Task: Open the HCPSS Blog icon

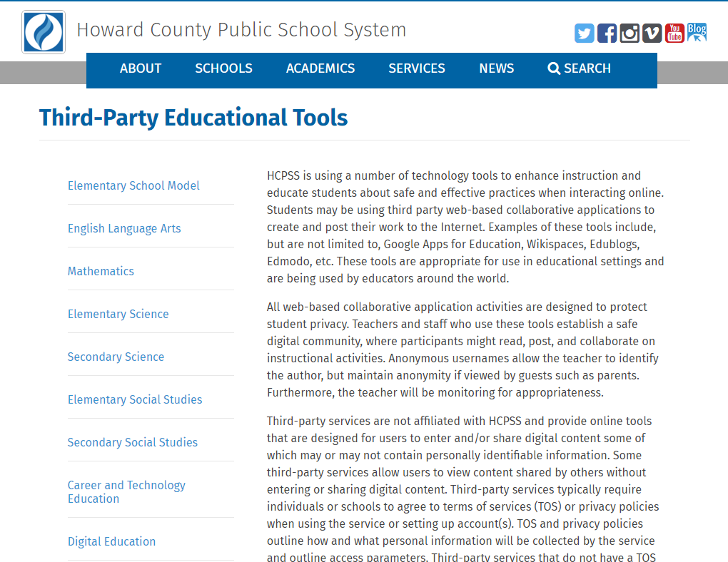Action: 697,33
